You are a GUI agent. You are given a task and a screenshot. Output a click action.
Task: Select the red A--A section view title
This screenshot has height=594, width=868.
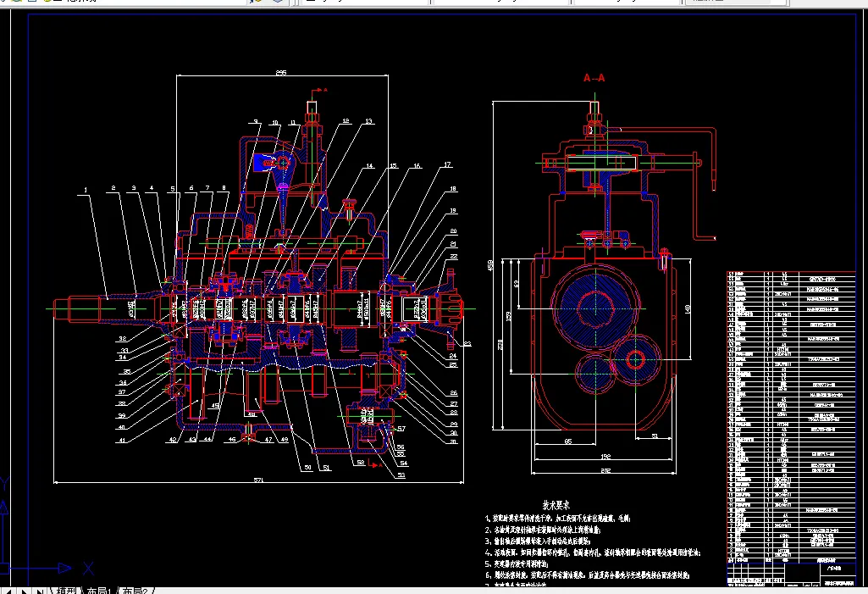click(x=594, y=78)
